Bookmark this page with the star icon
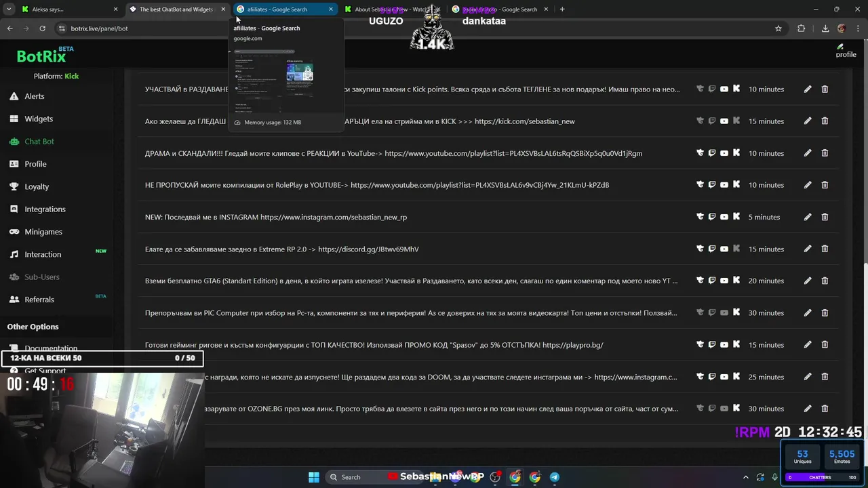This screenshot has width=868, height=488. pyautogui.click(x=778, y=28)
